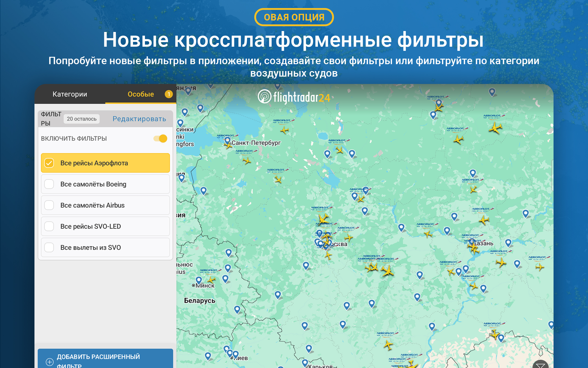Screen dimensions: 588x368
Task: Click the airport pin at Санкт-Петербург
Action: pos(227,141)
